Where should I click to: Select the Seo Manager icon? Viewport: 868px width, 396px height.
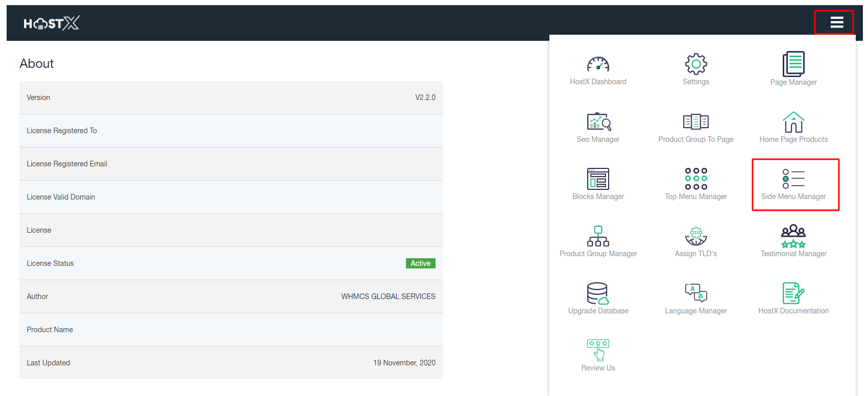(x=598, y=122)
